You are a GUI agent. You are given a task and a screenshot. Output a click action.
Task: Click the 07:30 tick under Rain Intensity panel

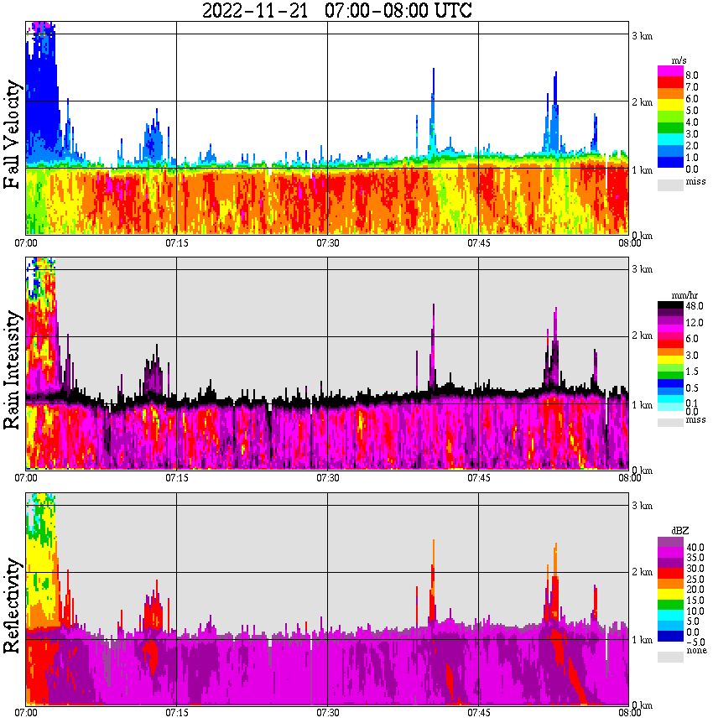[x=328, y=478]
